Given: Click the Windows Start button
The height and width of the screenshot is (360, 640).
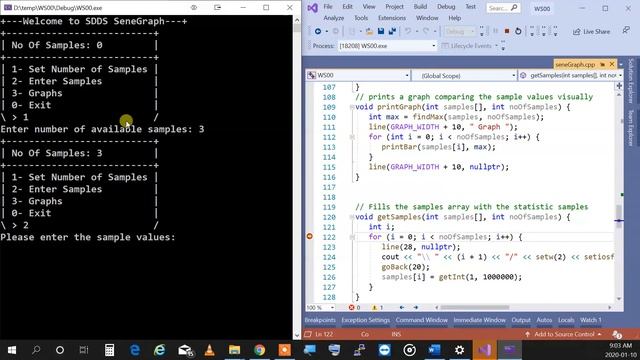Looking at the screenshot, I should tap(12, 350).
